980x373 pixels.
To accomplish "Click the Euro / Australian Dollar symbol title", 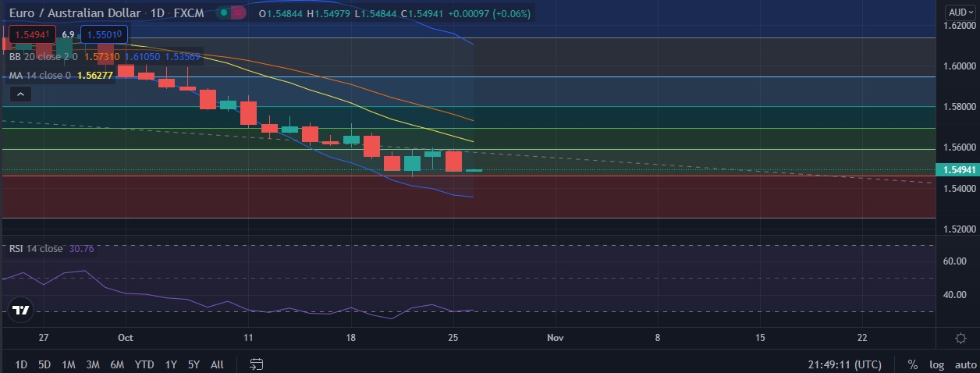I will tap(75, 13).
